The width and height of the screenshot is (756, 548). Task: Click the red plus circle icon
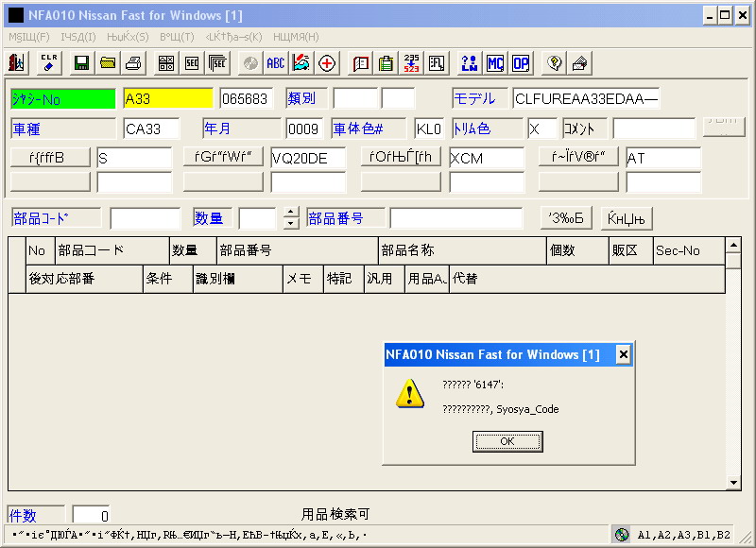click(x=327, y=63)
